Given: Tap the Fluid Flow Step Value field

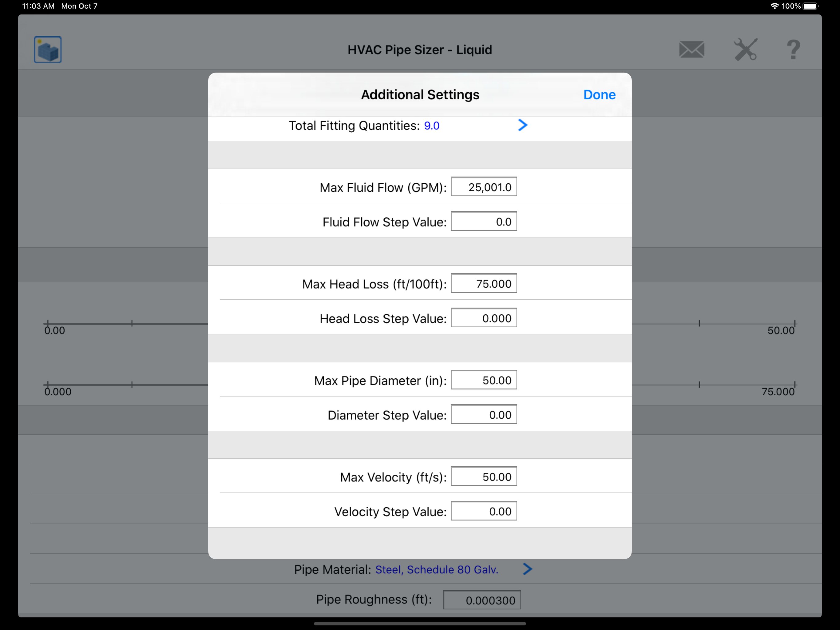Looking at the screenshot, I should pos(483,221).
